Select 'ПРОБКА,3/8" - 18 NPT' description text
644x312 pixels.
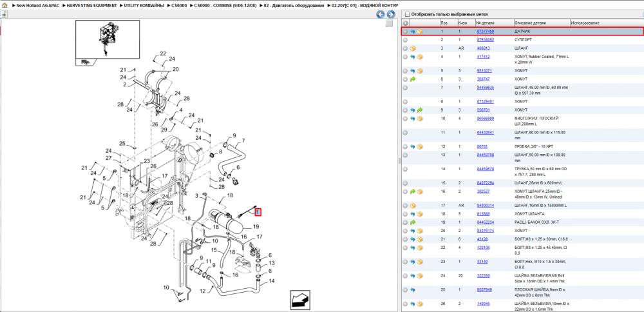click(535, 146)
